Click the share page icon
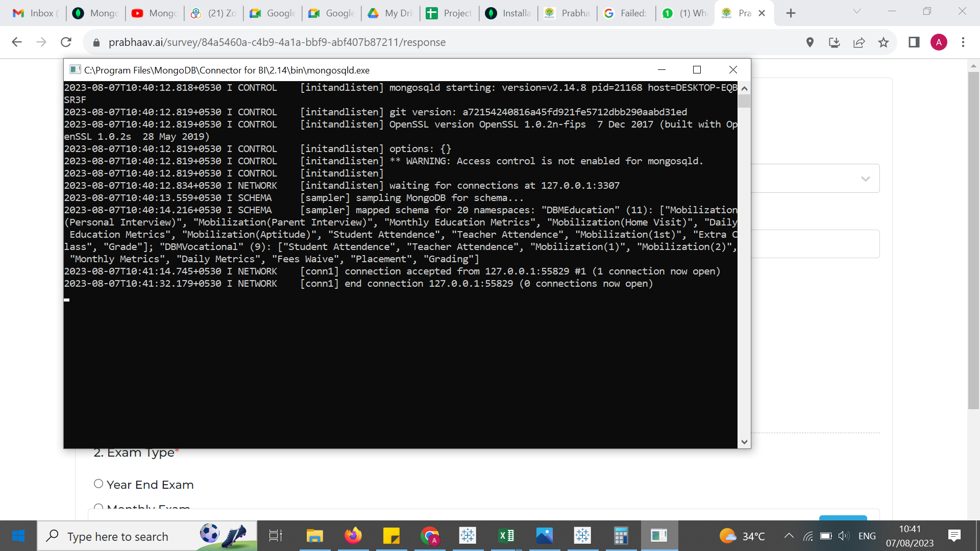980x551 pixels. [x=859, y=42]
